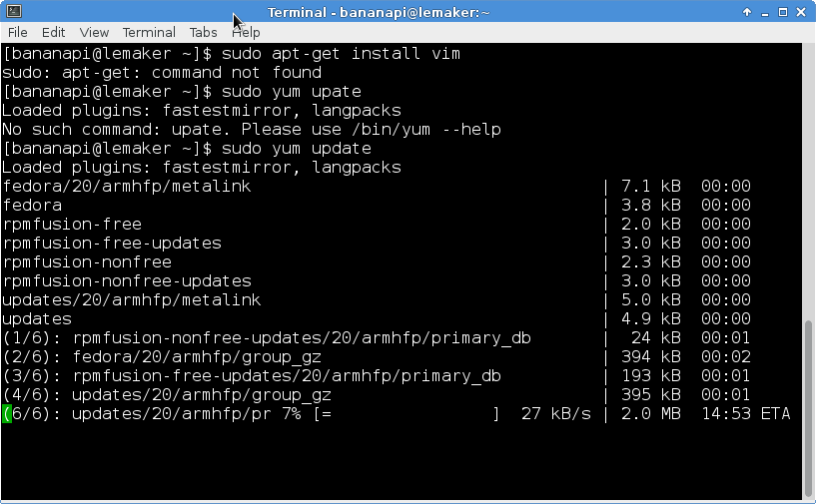The height and width of the screenshot is (504, 816).
Task: Click the '27 kB/s' download speed
Action: [556, 414]
